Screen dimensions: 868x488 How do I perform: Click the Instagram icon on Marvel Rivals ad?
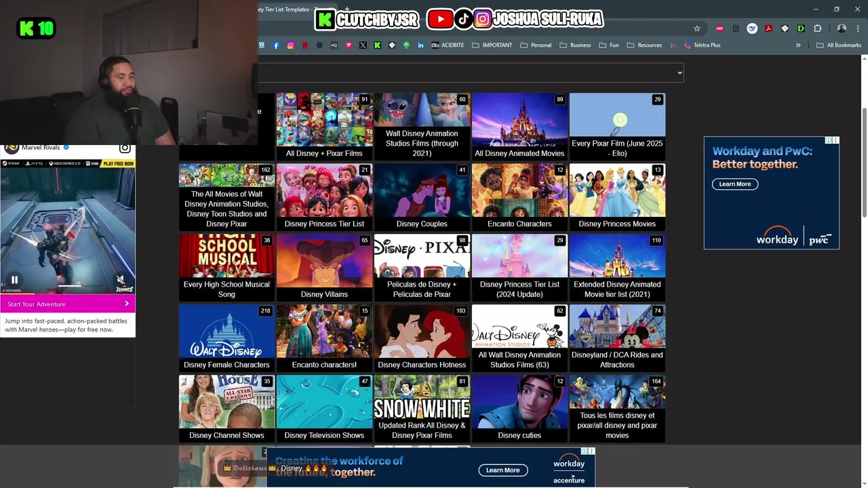click(125, 148)
